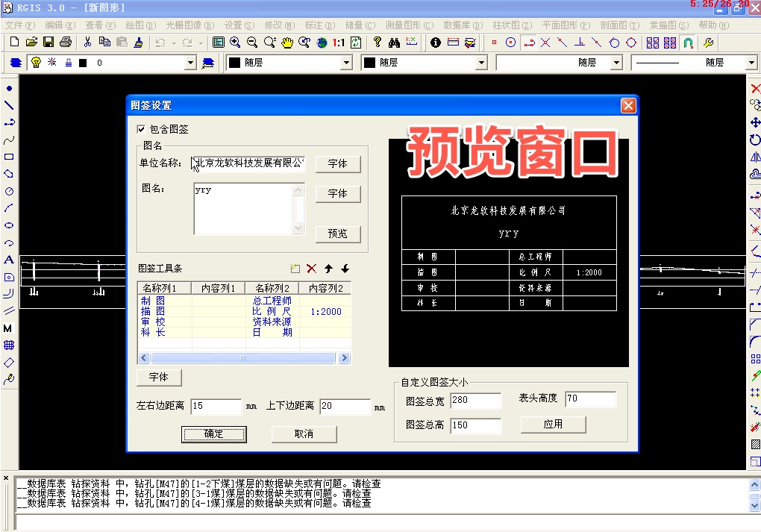The image size is (761, 532).
Task: Uncheck the 包含图签 checkbox
Action: pyautogui.click(x=142, y=129)
